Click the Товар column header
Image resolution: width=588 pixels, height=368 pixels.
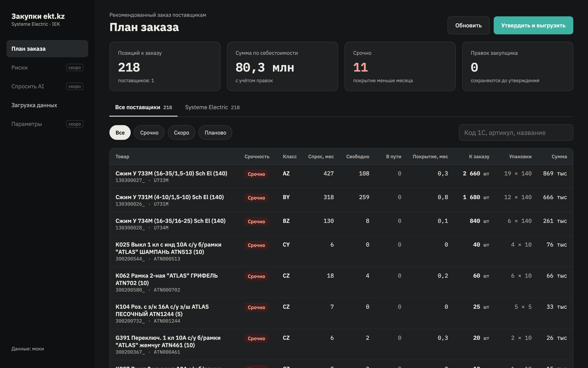[122, 156]
